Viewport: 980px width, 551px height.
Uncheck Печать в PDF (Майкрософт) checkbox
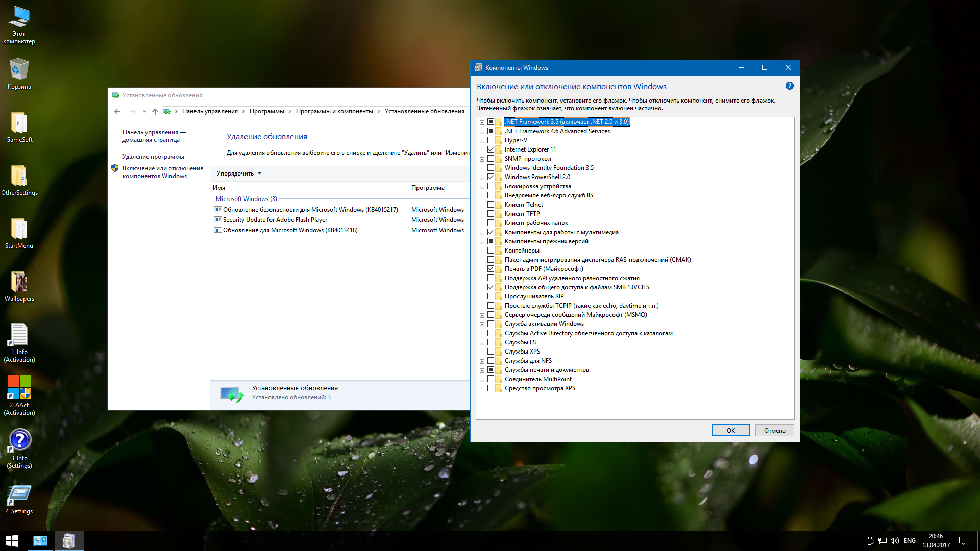pyautogui.click(x=491, y=269)
